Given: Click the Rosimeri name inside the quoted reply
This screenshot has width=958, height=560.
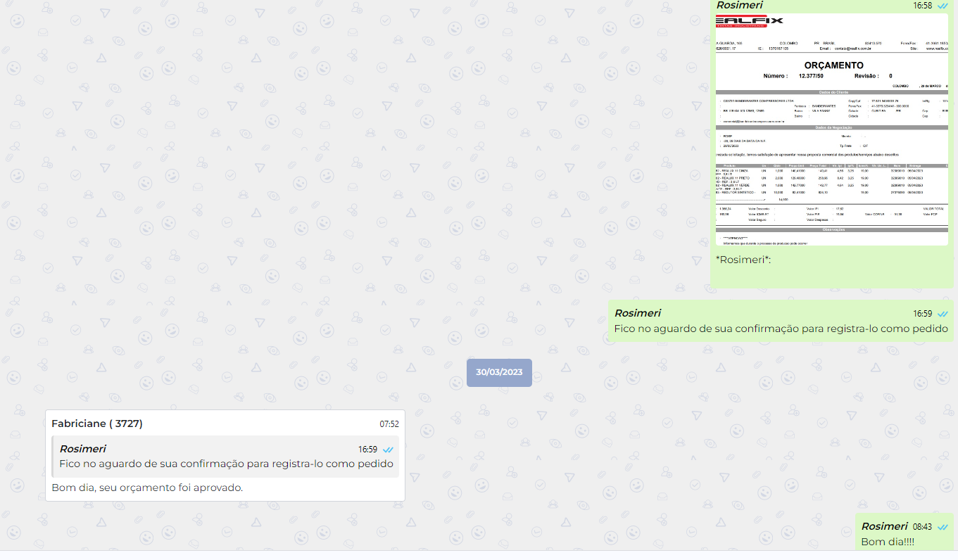Looking at the screenshot, I should [x=82, y=449].
